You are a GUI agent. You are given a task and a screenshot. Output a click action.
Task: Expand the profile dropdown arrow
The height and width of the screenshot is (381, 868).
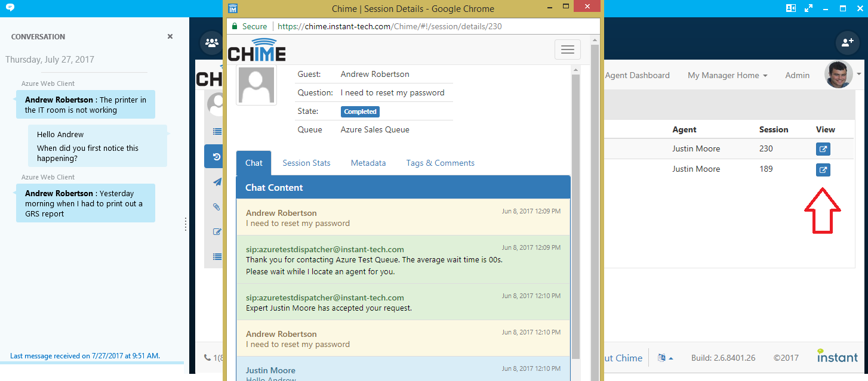[x=859, y=74]
